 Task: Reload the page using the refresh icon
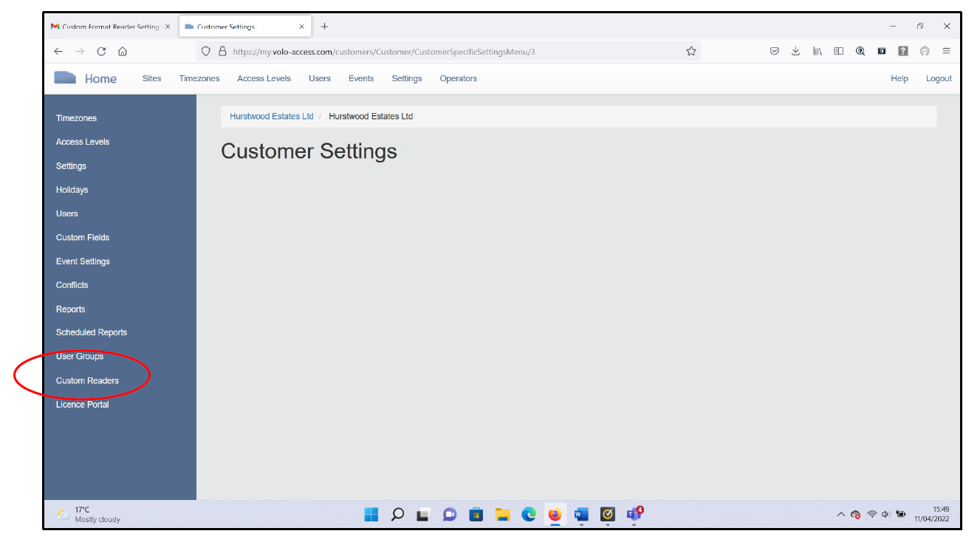pyautogui.click(x=101, y=52)
